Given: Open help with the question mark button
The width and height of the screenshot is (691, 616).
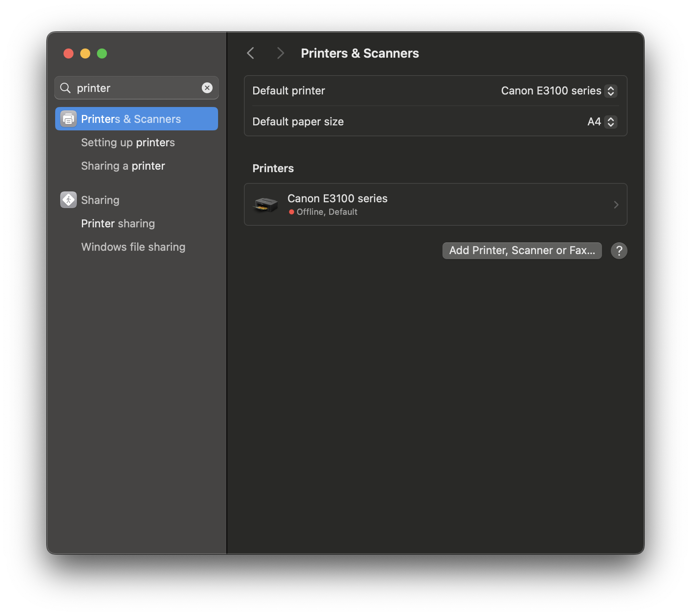Looking at the screenshot, I should 619,251.
